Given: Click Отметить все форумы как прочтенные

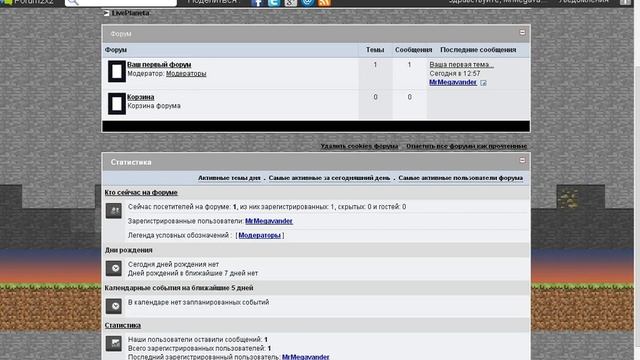Looking at the screenshot, I should [467, 146].
